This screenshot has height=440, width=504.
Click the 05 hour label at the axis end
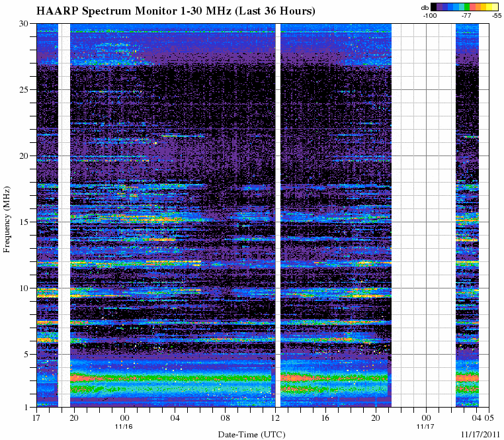[489, 418]
